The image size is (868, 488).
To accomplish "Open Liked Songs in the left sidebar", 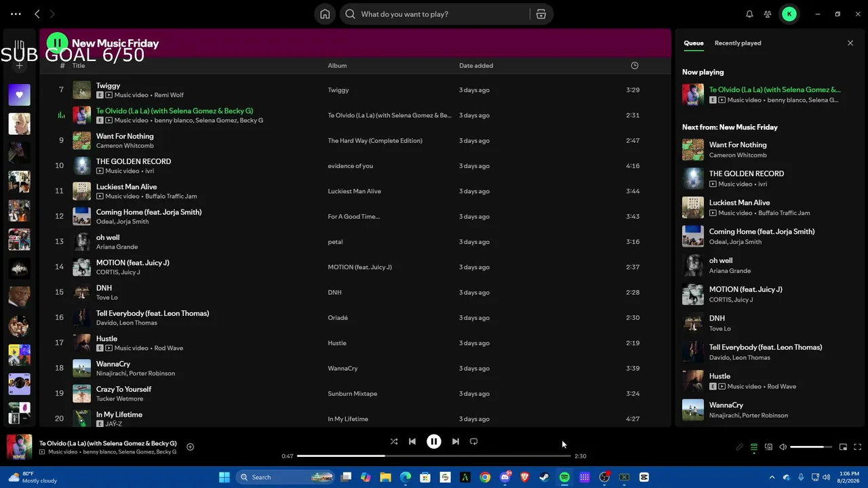I will (19, 95).
